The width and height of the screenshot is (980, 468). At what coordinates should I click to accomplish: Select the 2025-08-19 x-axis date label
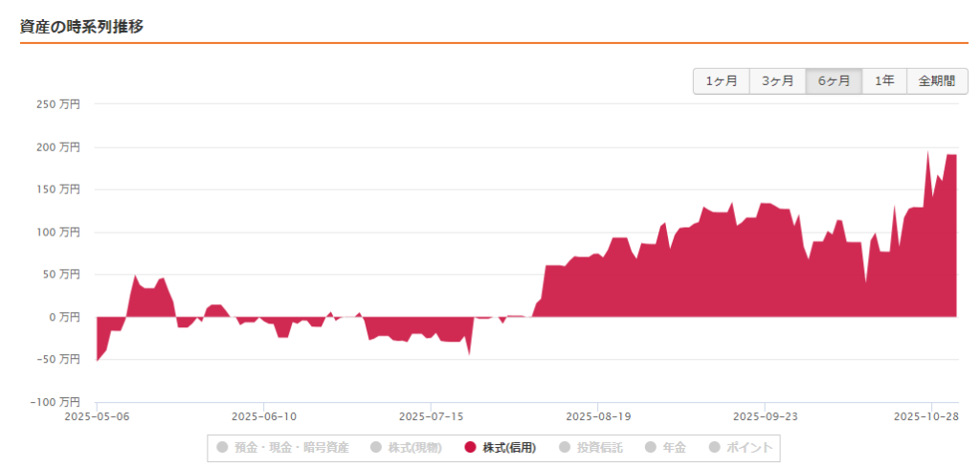(x=597, y=416)
